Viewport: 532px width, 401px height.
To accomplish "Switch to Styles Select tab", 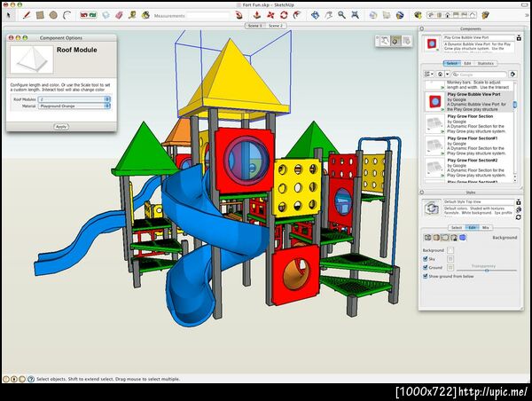I will pyautogui.click(x=457, y=227).
